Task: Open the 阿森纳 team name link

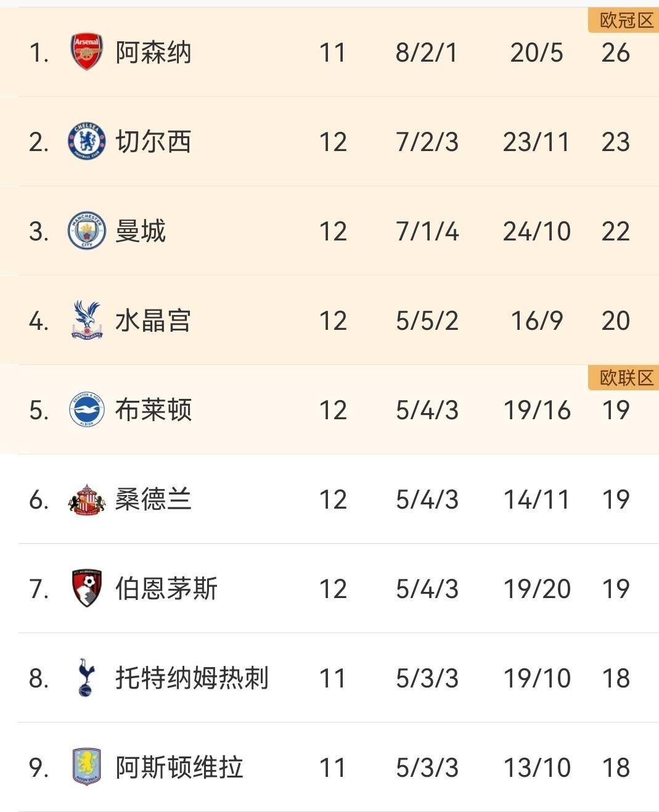Action: pyautogui.click(x=153, y=52)
